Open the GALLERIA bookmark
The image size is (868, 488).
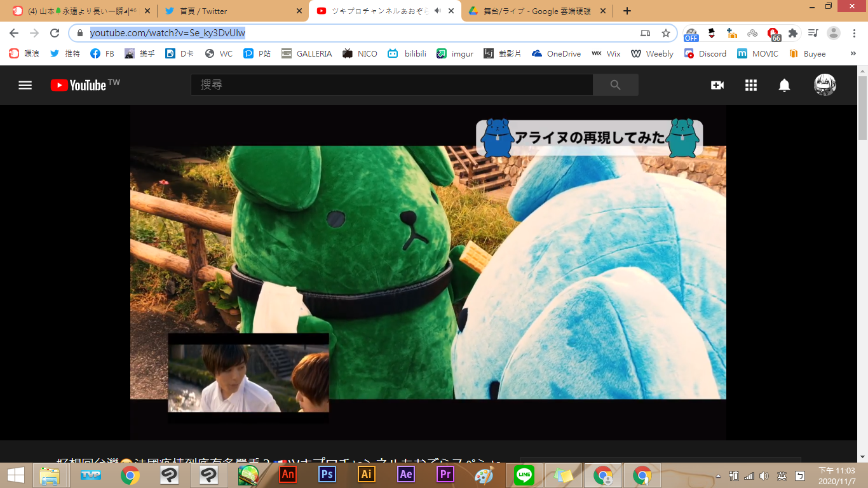[307, 54]
